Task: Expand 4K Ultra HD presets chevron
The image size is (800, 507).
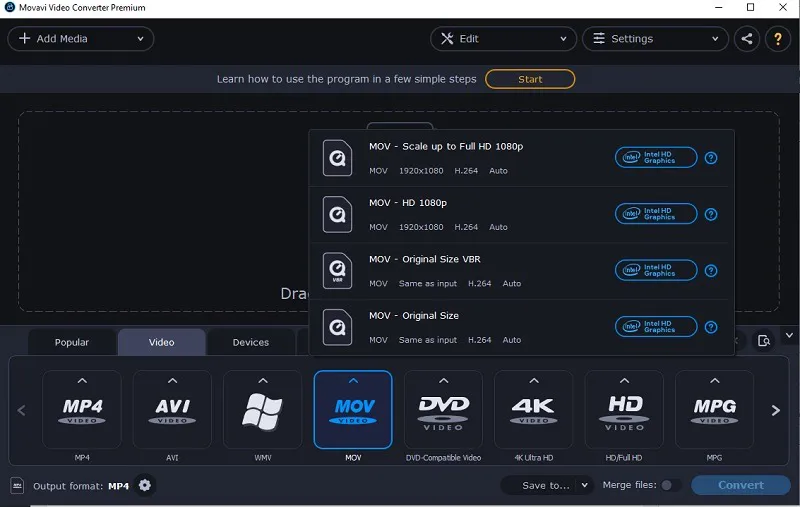Action: [534, 381]
